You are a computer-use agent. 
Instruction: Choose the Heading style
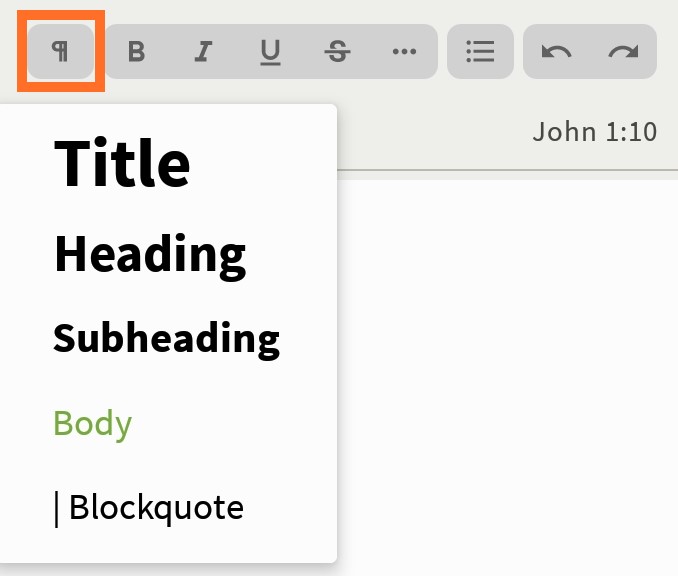pos(149,254)
